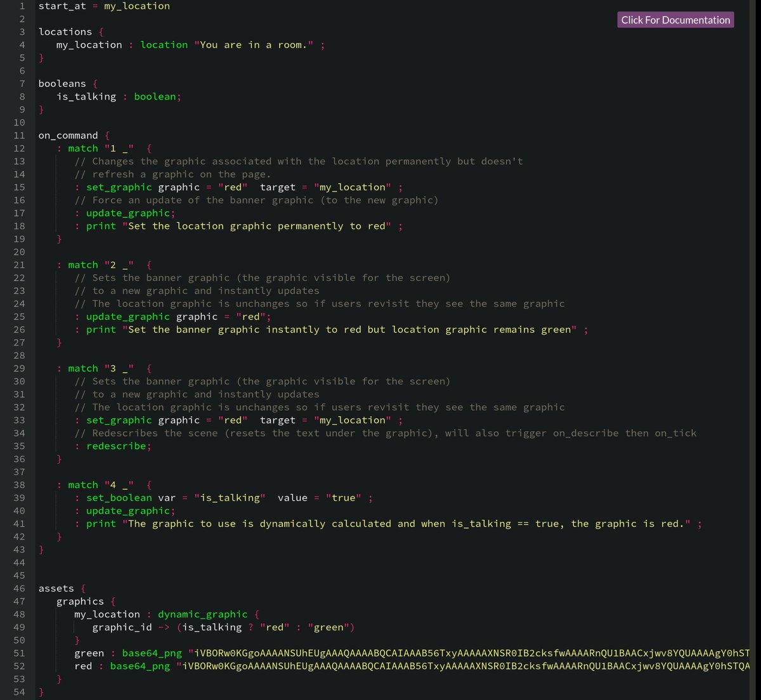Screen dimensions: 761x700
Task: Click line number 54 in the gutter
Action: [x=19, y=692]
